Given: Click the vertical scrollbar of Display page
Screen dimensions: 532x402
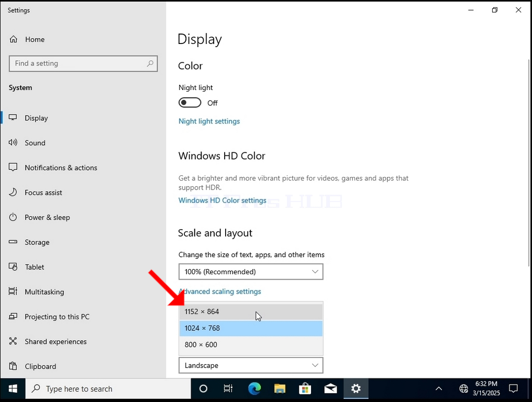Looking at the screenshot, I should point(529,163).
